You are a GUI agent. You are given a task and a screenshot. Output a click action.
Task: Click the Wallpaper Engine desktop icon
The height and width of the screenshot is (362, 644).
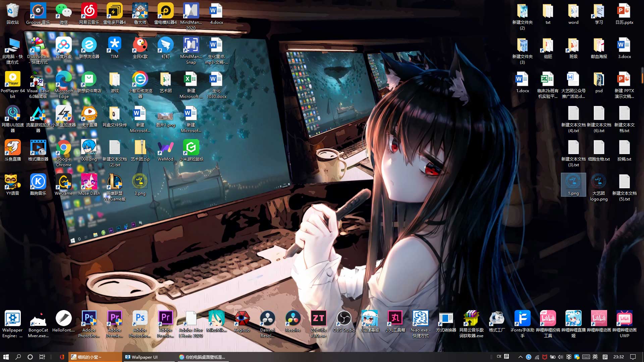[x=12, y=324]
